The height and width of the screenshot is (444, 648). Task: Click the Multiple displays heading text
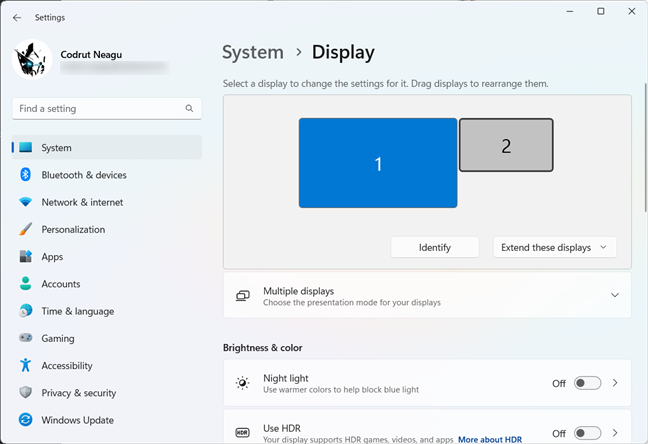pos(298,291)
